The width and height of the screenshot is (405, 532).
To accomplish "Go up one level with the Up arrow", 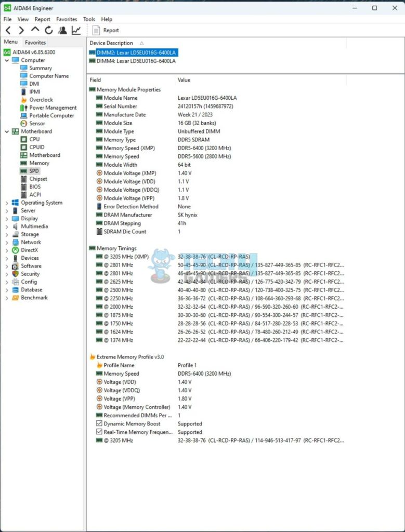I will [x=35, y=30].
